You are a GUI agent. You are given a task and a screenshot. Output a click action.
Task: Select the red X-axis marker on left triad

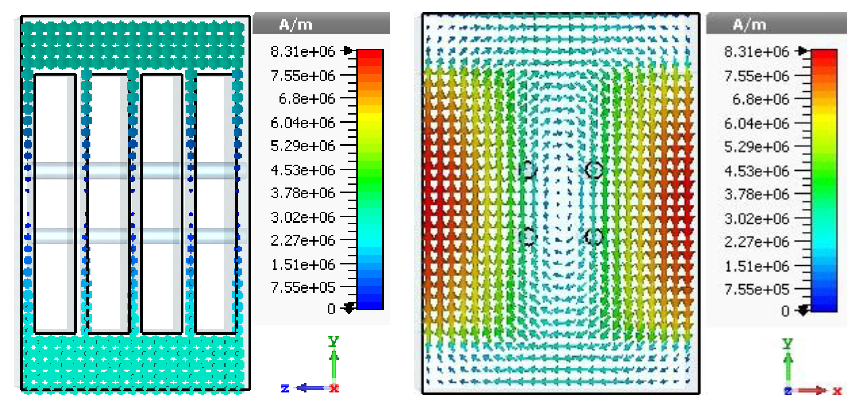tap(334, 388)
